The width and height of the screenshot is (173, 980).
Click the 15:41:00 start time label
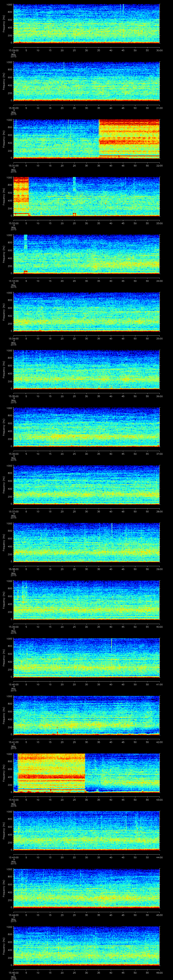coord(13,742)
